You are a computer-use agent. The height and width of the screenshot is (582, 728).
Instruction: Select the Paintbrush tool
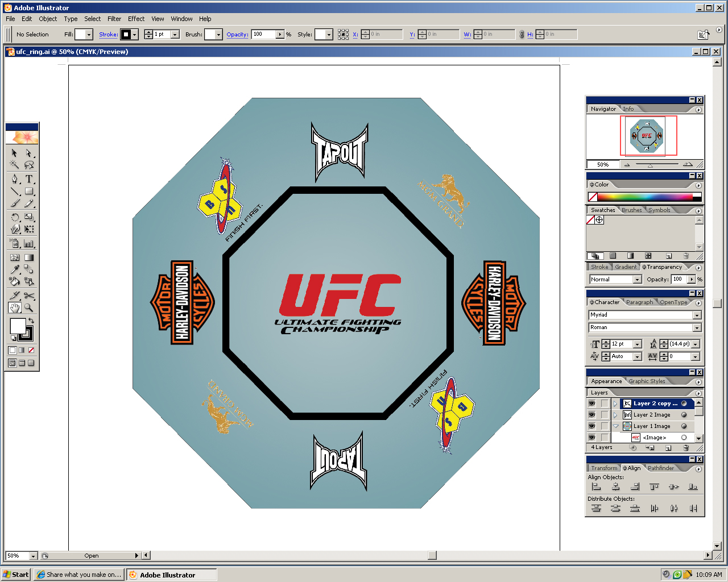pos(15,203)
